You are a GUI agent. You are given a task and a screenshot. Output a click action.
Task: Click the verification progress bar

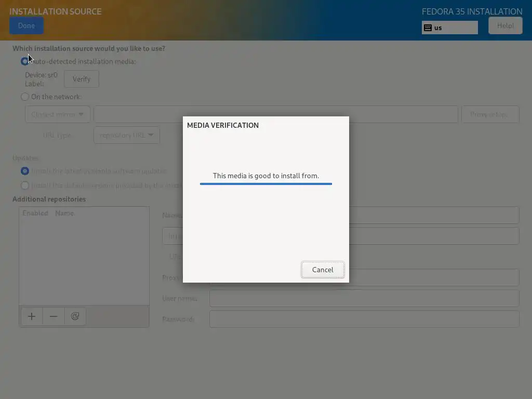(x=266, y=184)
